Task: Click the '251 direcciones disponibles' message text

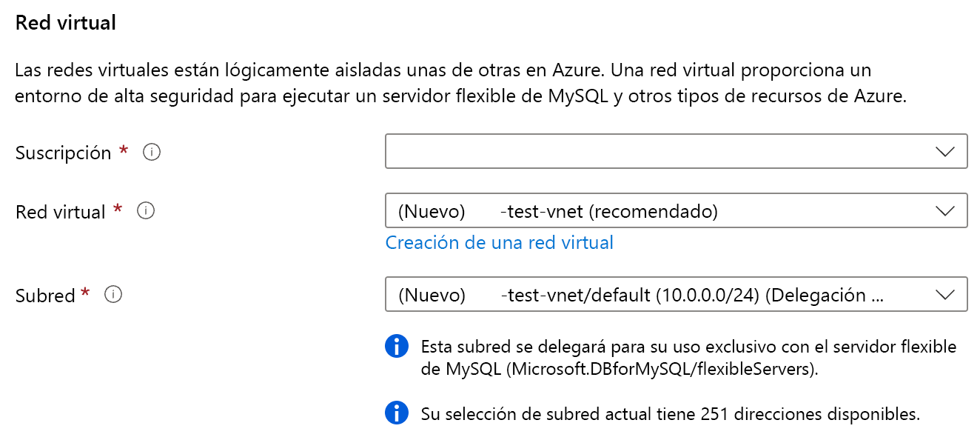Action: 670,413
